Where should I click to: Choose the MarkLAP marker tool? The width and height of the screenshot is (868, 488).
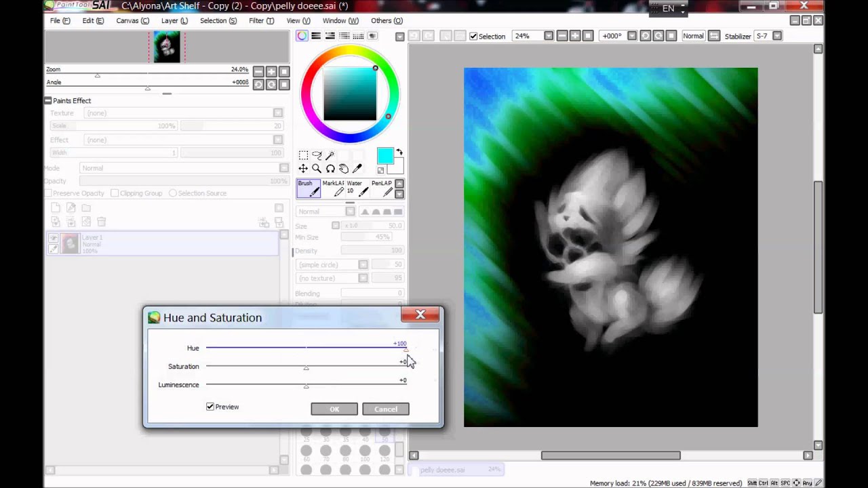[x=333, y=188]
